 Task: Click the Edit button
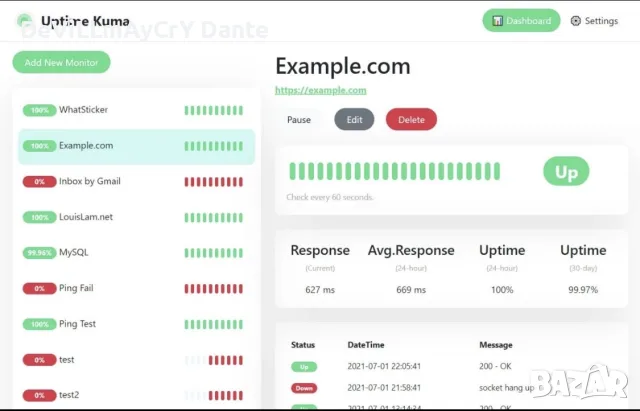(x=354, y=120)
